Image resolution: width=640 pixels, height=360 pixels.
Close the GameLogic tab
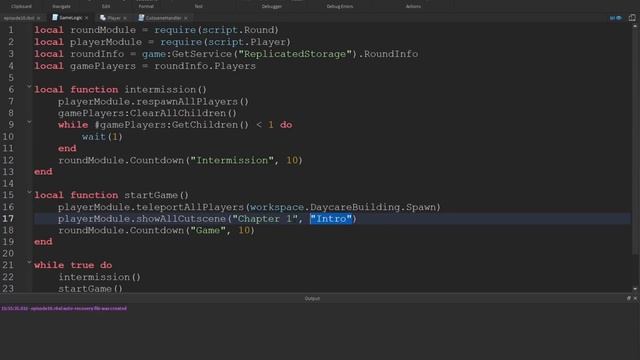[x=86, y=18]
